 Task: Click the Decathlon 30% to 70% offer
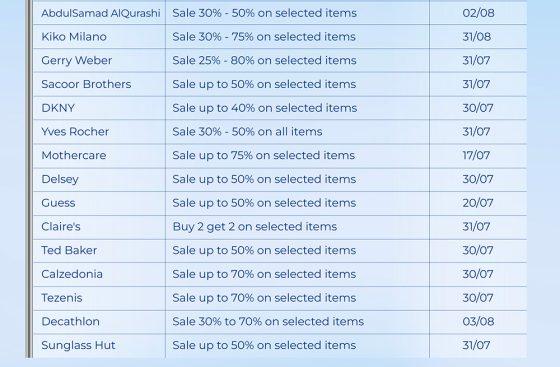pyautogui.click(x=268, y=322)
